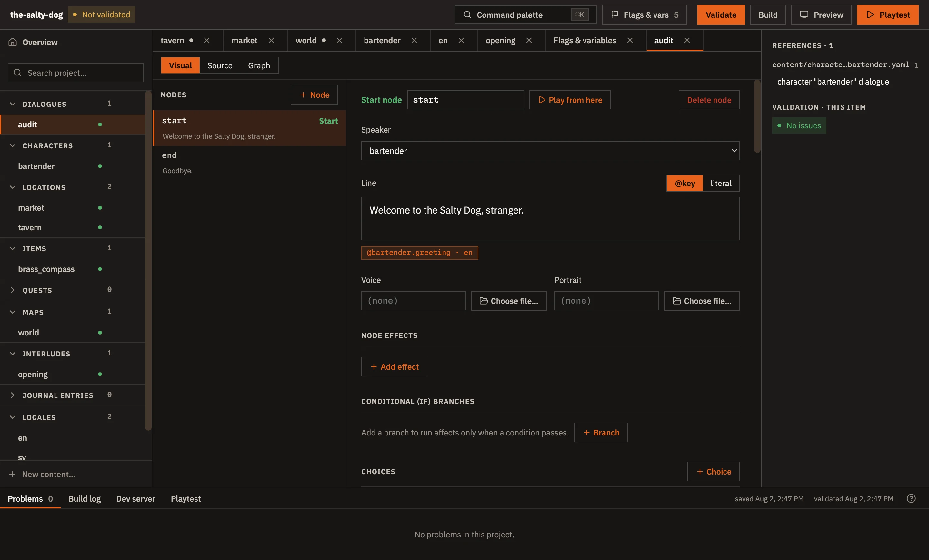Select the Graph view mode
The width and height of the screenshot is (929, 560).
[x=259, y=65]
